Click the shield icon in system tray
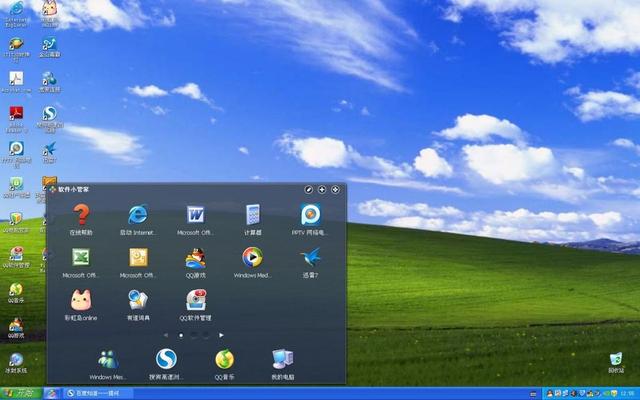This screenshot has height=400, width=640. (x=581, y=393)
